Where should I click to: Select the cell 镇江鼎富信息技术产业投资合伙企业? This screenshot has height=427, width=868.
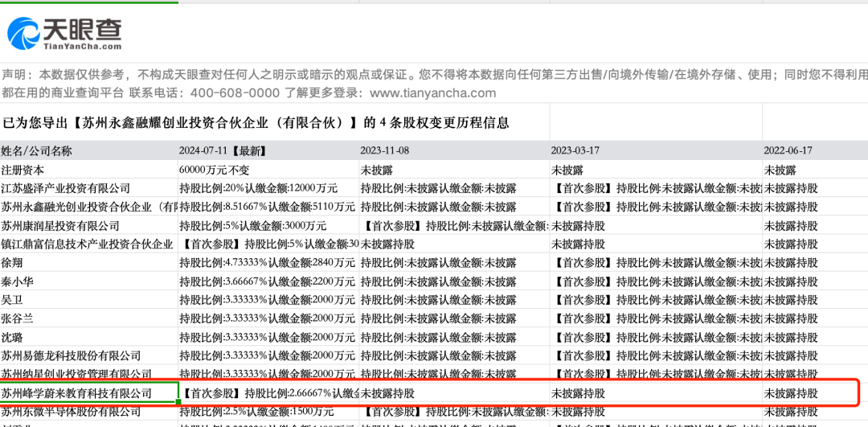coord(89,244)
